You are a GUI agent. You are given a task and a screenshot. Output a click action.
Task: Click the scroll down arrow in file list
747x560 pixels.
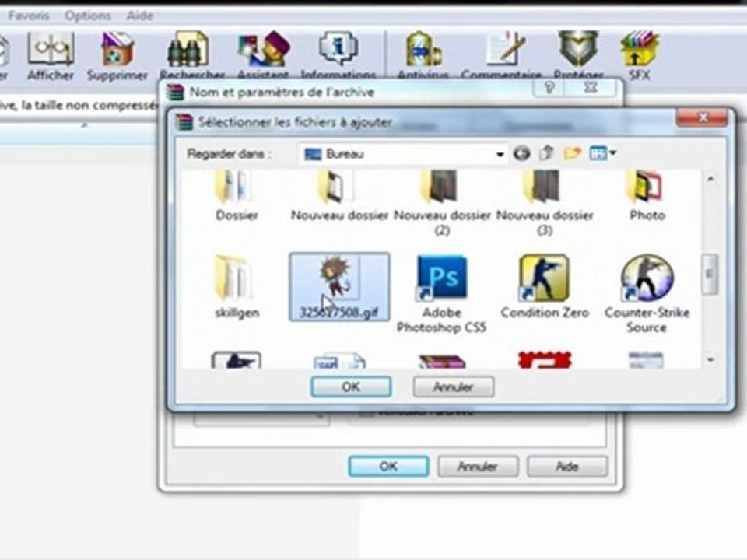click(x=710, y=360)
